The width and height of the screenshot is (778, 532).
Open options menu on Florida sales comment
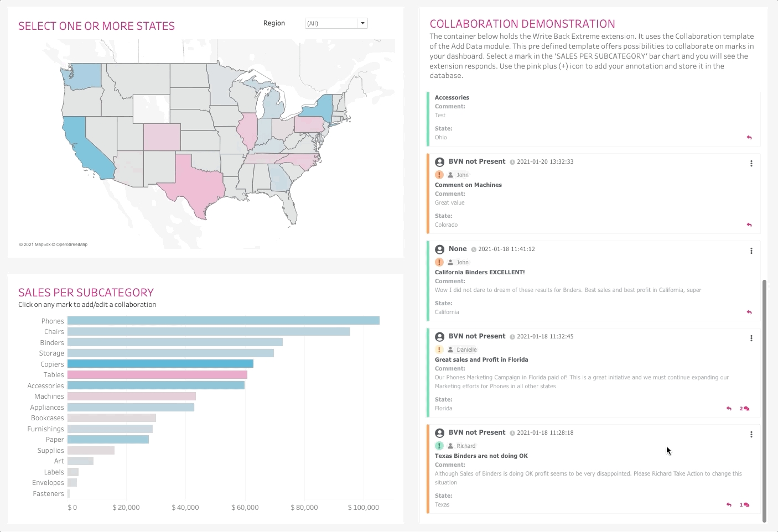point(751,338)
